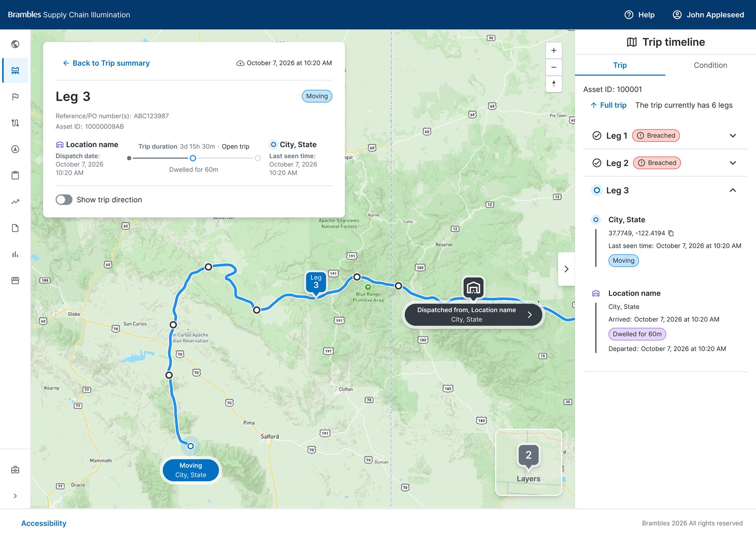
Task: Click the Full trip link
Action: point(609,105)
